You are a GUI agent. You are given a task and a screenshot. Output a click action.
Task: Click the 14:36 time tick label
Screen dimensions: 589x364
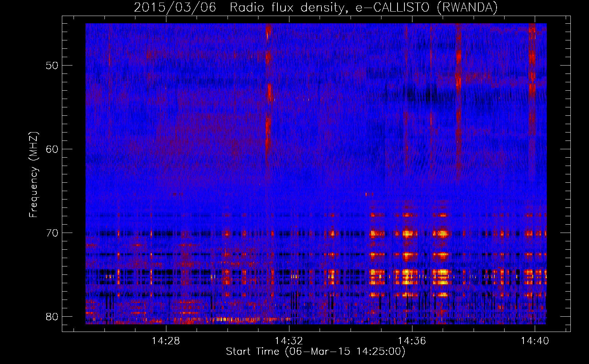[x=412, y=341]
